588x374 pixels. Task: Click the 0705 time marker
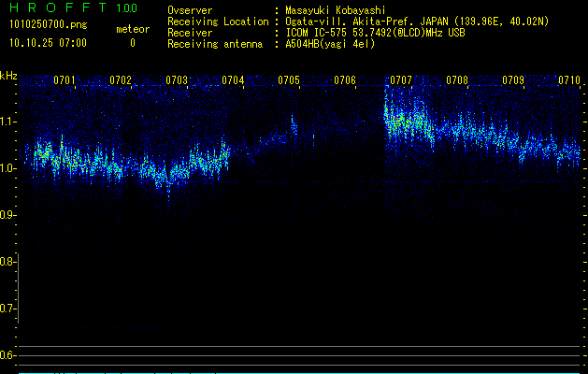point(289,80)
